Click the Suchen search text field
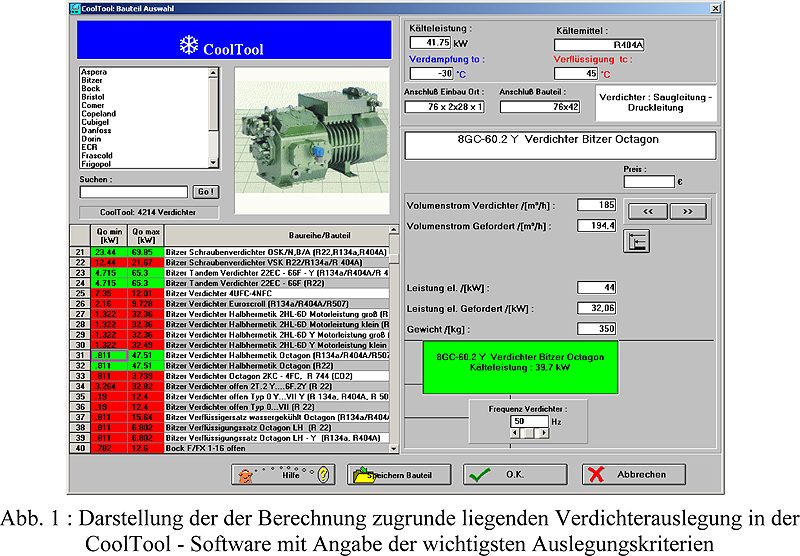Screen dimensions: 800x556 [134, 192]
